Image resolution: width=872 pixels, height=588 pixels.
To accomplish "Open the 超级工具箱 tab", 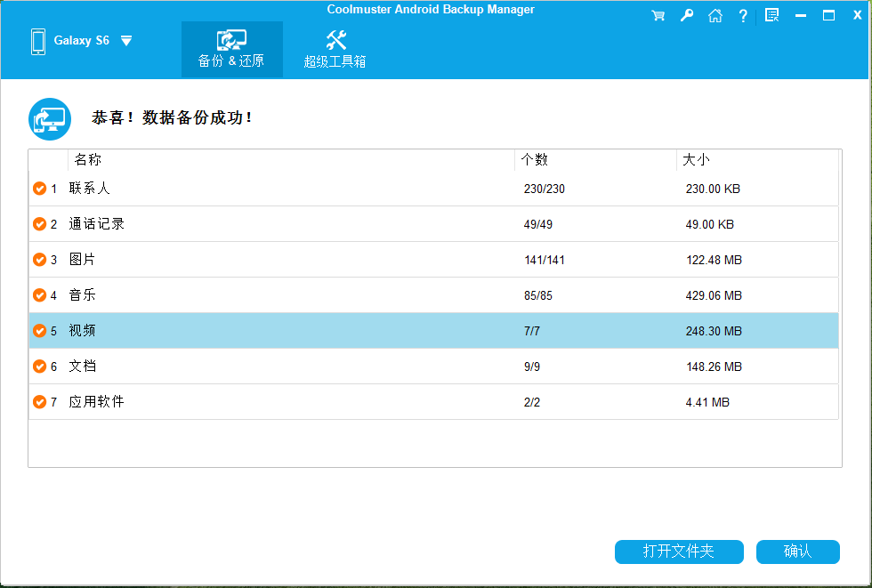I will coord(335,50).
